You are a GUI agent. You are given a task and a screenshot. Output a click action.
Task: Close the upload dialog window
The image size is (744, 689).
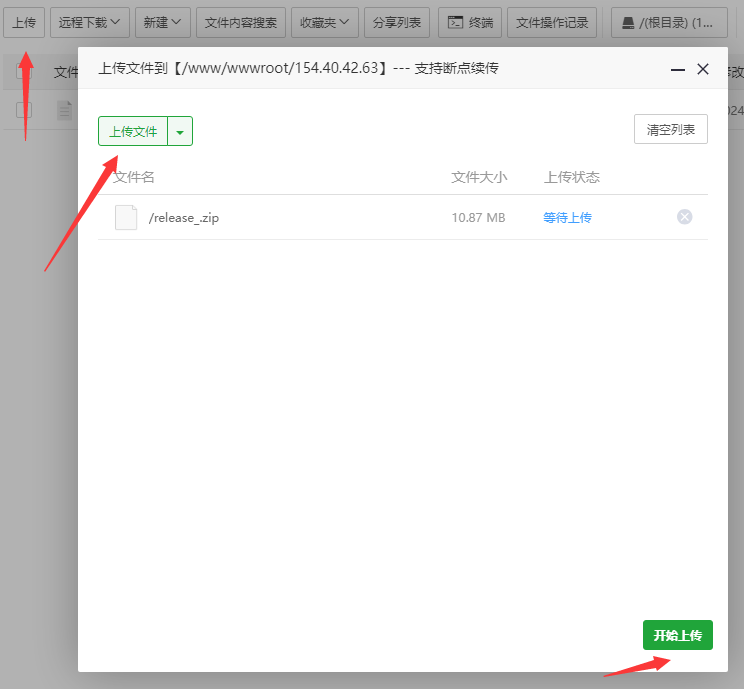point(703,69)
